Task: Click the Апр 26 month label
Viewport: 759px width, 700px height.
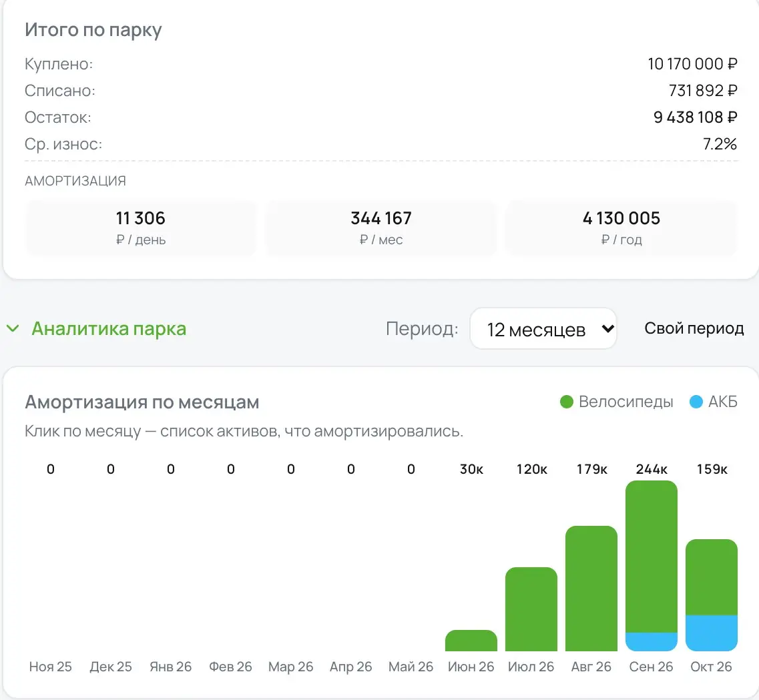Action: pyautogui.click(x=351, y=667)
